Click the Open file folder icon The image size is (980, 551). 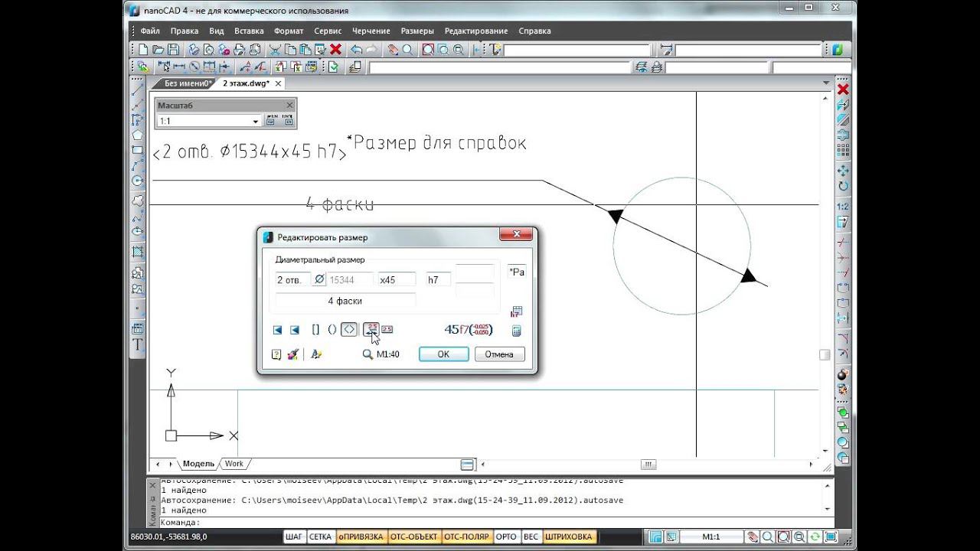[x=158, y=50]
